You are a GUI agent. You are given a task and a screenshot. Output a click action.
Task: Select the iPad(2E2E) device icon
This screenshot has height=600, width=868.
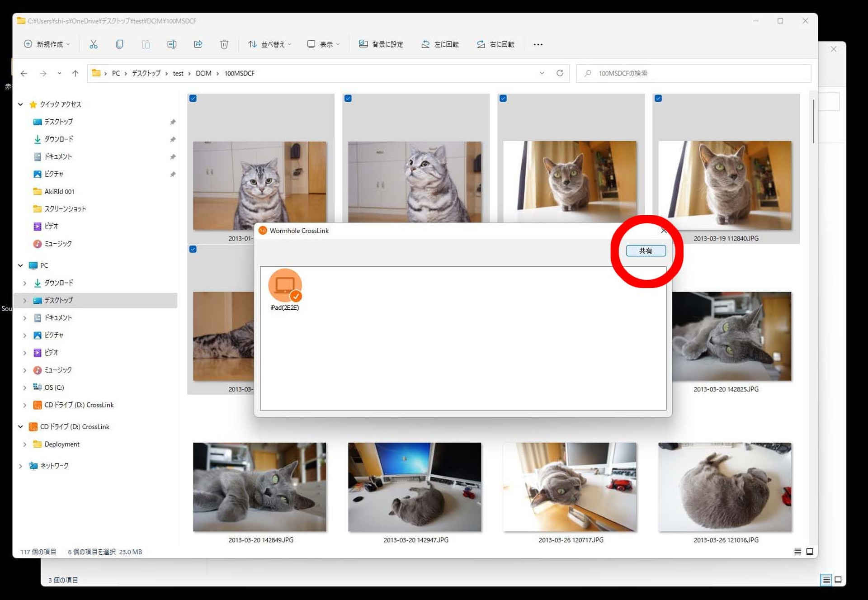pyautogui.click(x=285, y=286)
